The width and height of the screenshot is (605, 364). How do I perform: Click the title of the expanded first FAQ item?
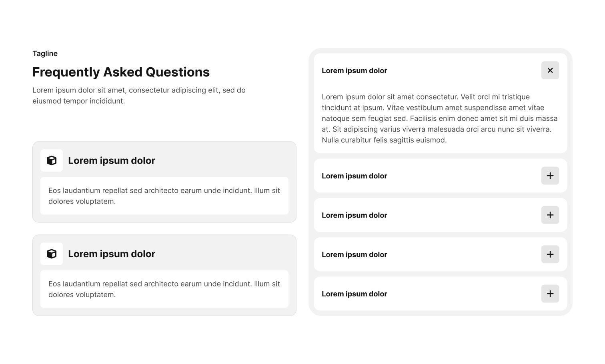[x=354, y=71]
